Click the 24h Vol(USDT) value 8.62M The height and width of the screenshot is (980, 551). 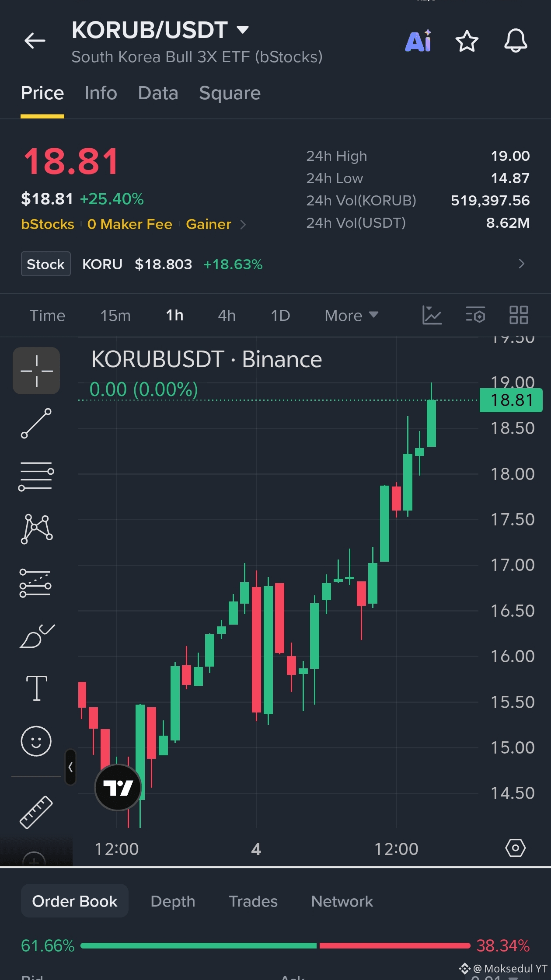point(508,223)
